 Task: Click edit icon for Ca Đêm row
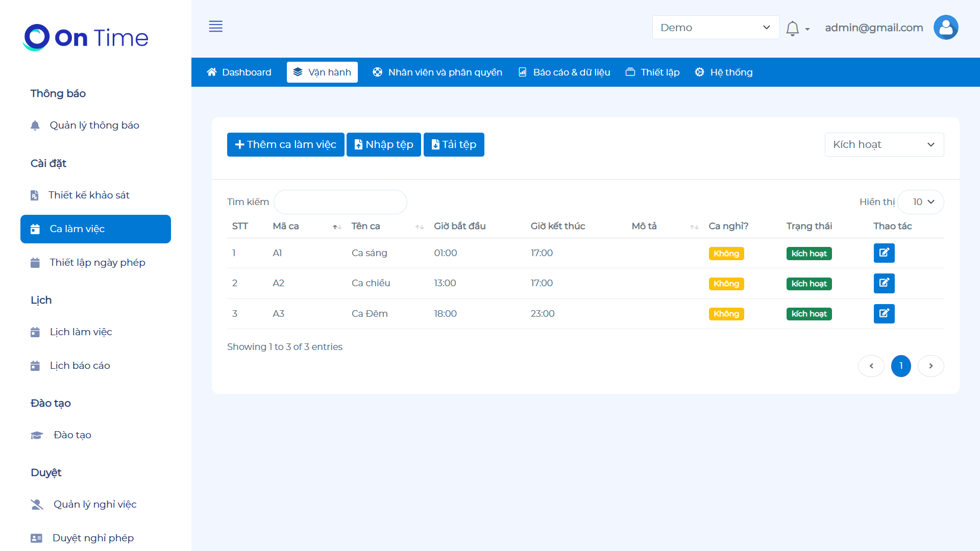884,314
